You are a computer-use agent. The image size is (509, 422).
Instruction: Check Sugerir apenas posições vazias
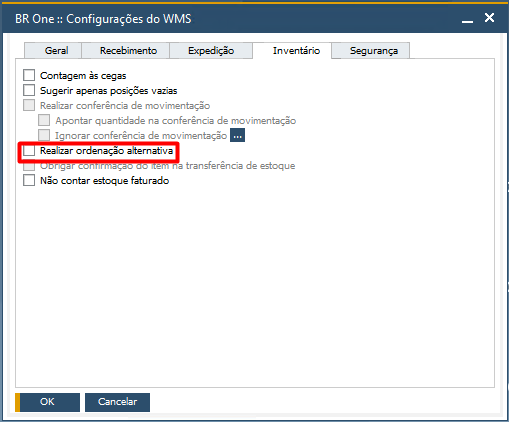29,90
